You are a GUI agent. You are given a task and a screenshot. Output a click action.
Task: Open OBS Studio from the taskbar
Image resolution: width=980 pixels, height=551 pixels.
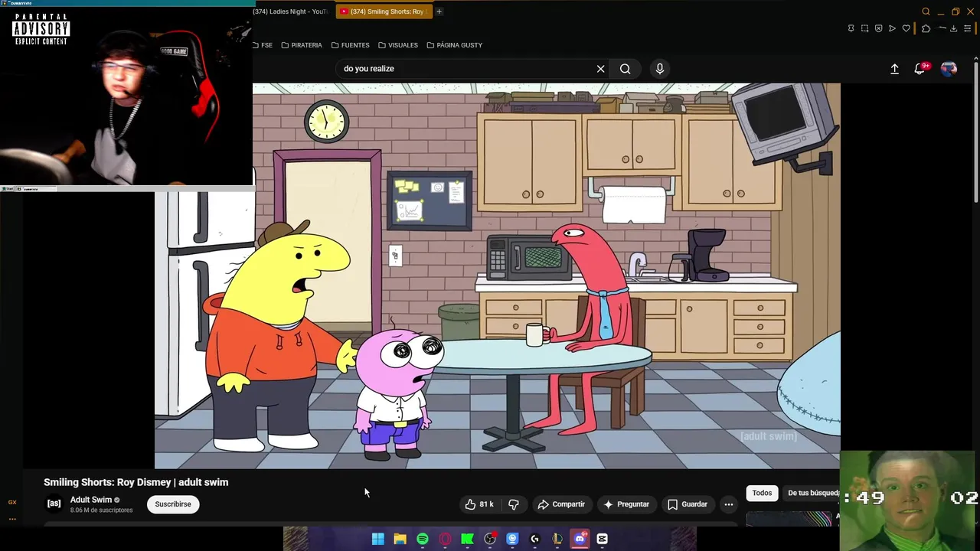pyautogui.click(x=490, y=539)
